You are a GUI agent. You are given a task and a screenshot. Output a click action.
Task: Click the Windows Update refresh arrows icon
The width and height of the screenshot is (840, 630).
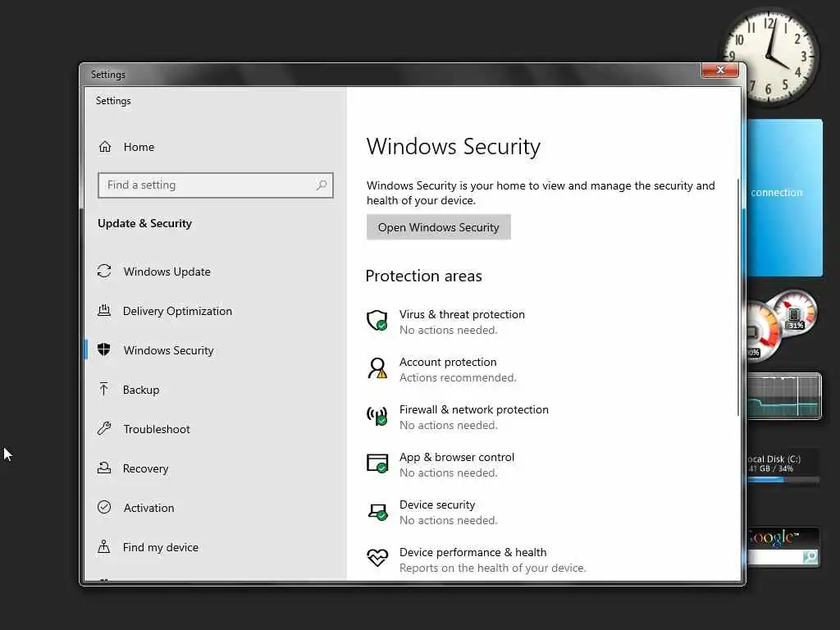(104, 271)
